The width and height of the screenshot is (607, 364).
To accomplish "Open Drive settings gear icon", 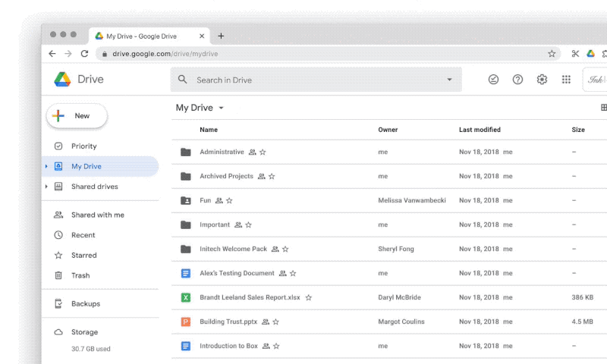I will (542, 80).
